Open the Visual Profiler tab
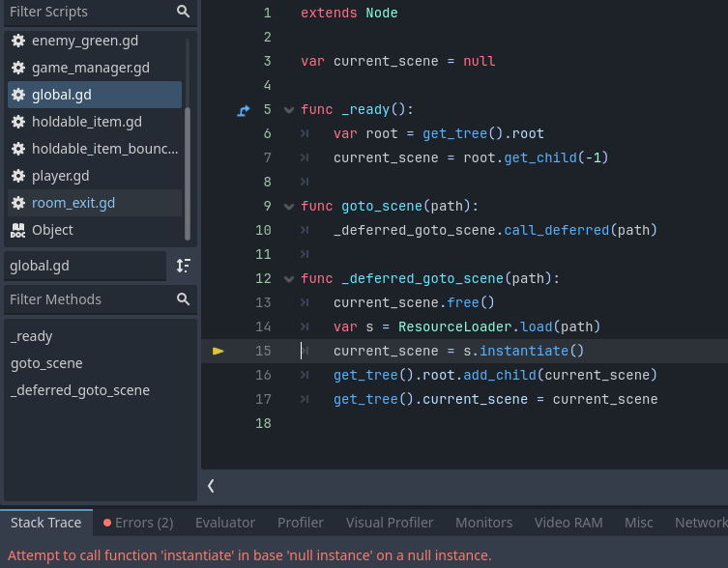Viewport: 728px width, 568px height. click(x=390, y=523)
